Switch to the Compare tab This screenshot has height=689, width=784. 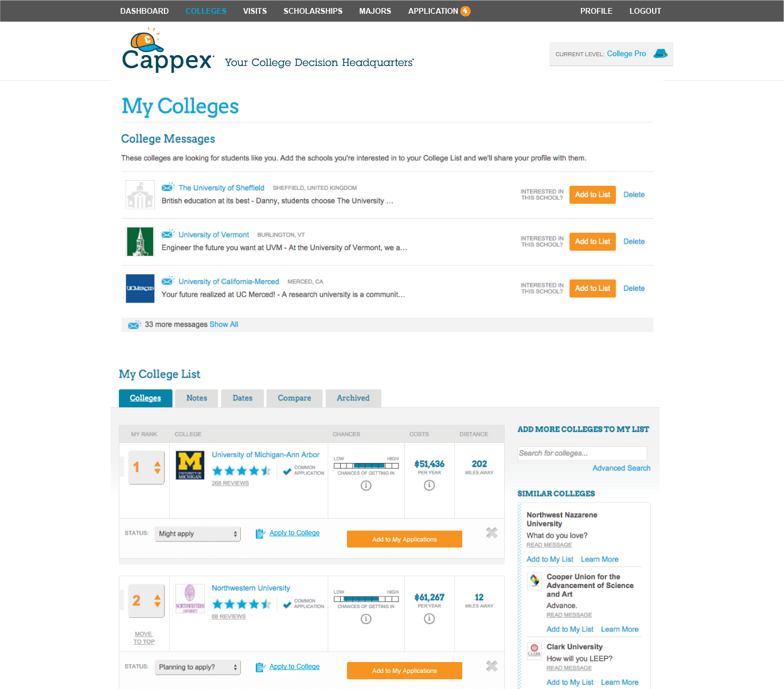pyautogui.click(x=294, y=398)
